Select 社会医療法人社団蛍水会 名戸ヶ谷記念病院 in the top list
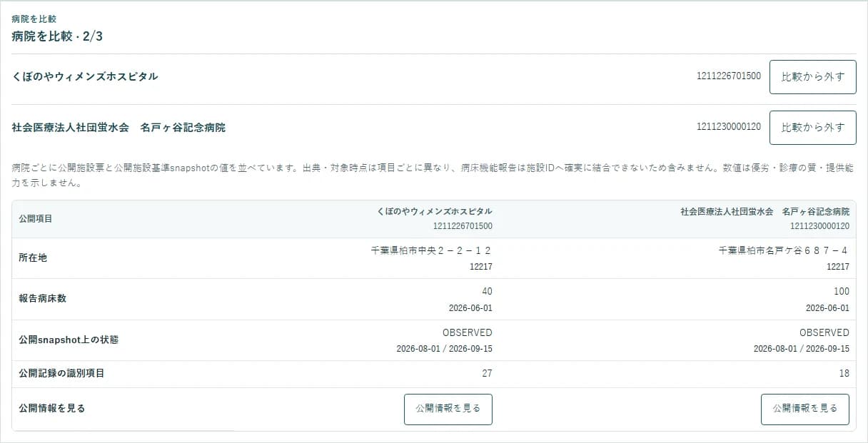Image resolution: width=868 pixels, height=443 pixels. (118, 127)
